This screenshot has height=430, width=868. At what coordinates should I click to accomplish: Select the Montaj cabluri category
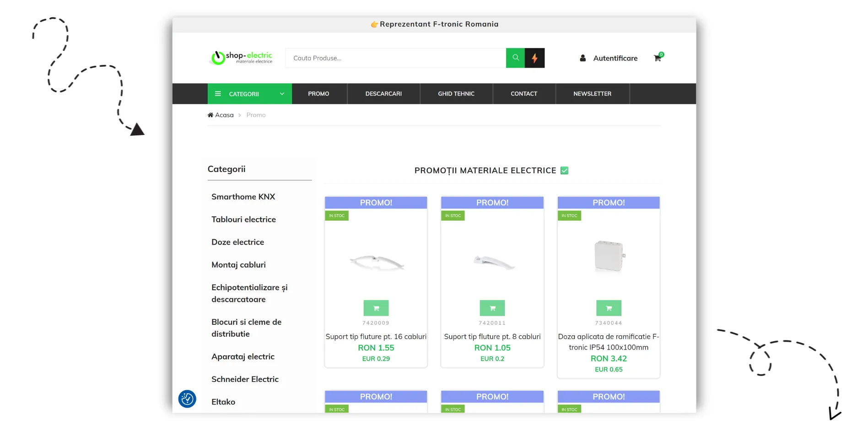tap(238, 265)
